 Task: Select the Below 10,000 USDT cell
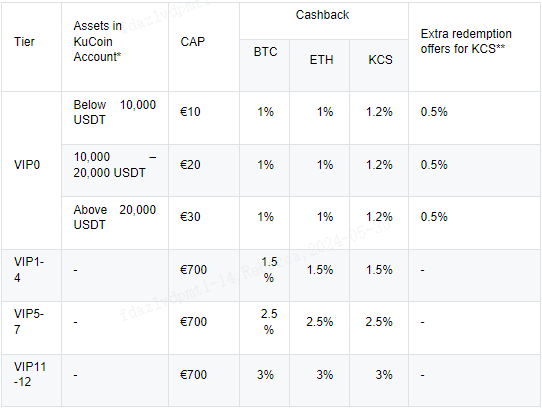coord(115,118)
